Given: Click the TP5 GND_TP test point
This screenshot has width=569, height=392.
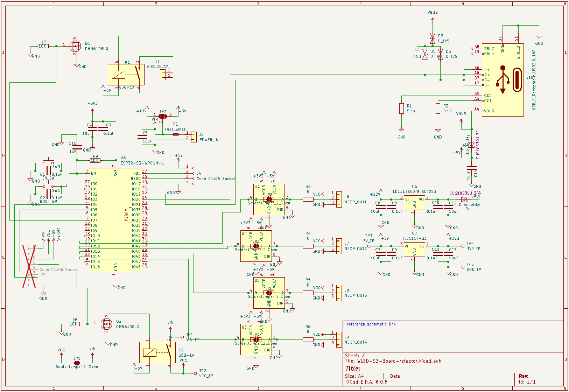Looking at the screenshot, I should pos(463,267).
